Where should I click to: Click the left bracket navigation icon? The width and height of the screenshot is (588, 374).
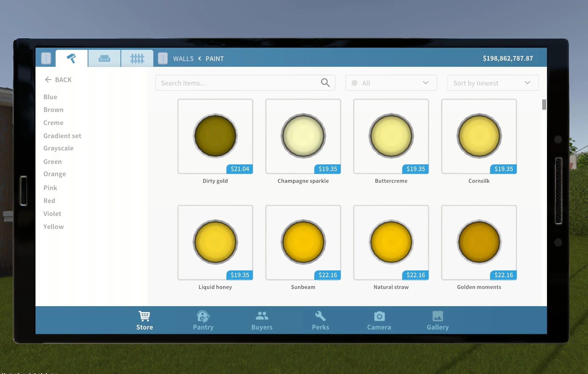tap(46, 58)
